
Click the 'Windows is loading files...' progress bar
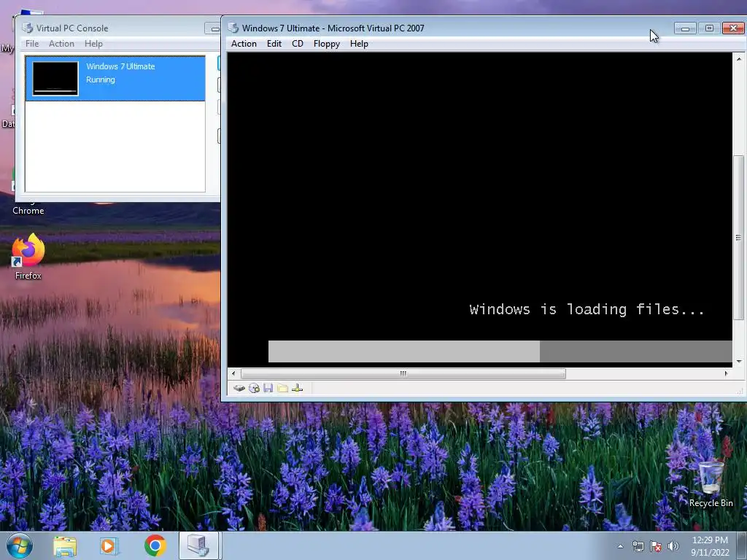(x=500, y=351)
